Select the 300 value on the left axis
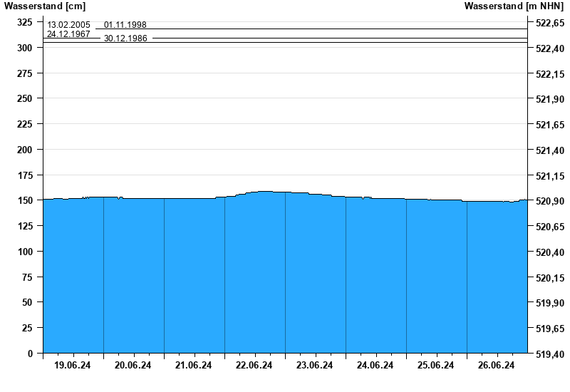 tap(25, 48)
